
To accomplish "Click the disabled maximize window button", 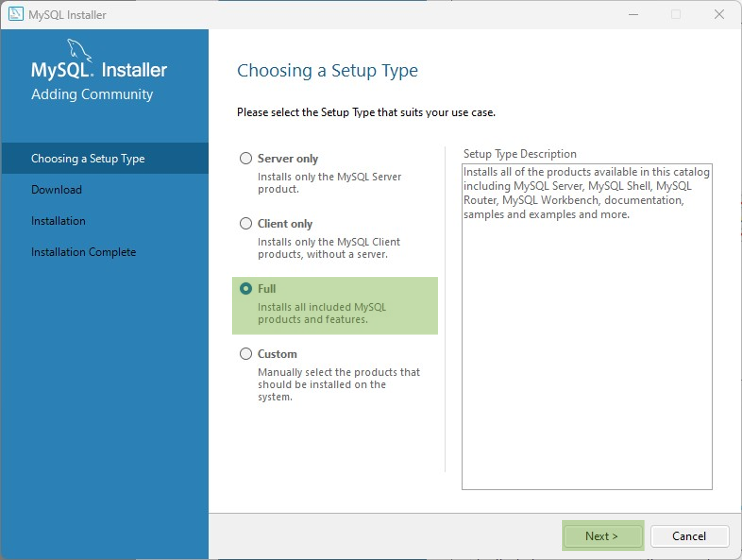I will pyautogui.click(x=676, y=15).
